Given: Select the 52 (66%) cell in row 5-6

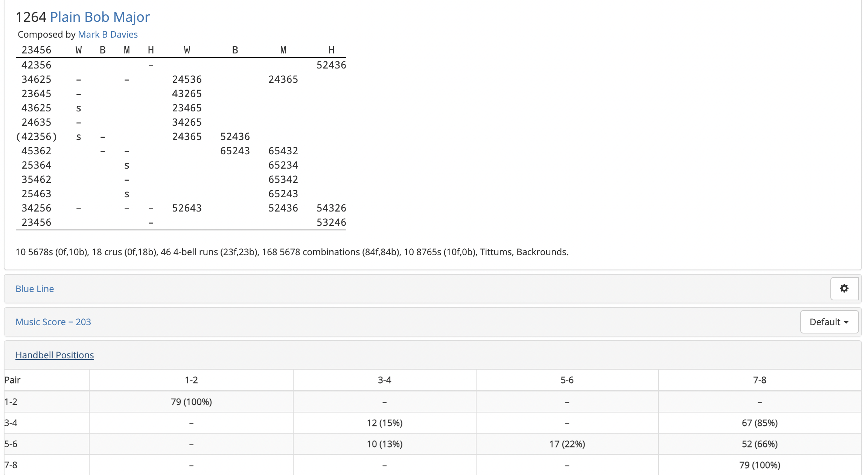Looking at the screenshot, I should [x=760, y=444].
